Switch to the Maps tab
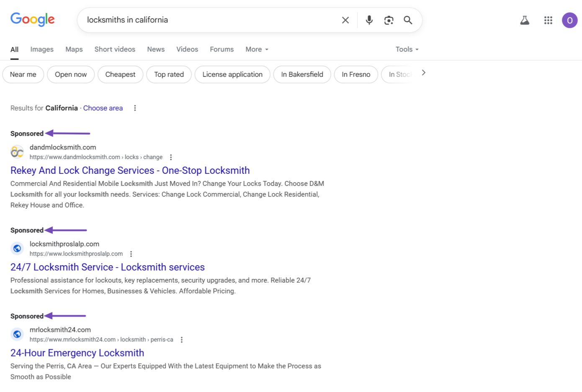This screenshot has height=392, width=582. click(x=74, y=49)
